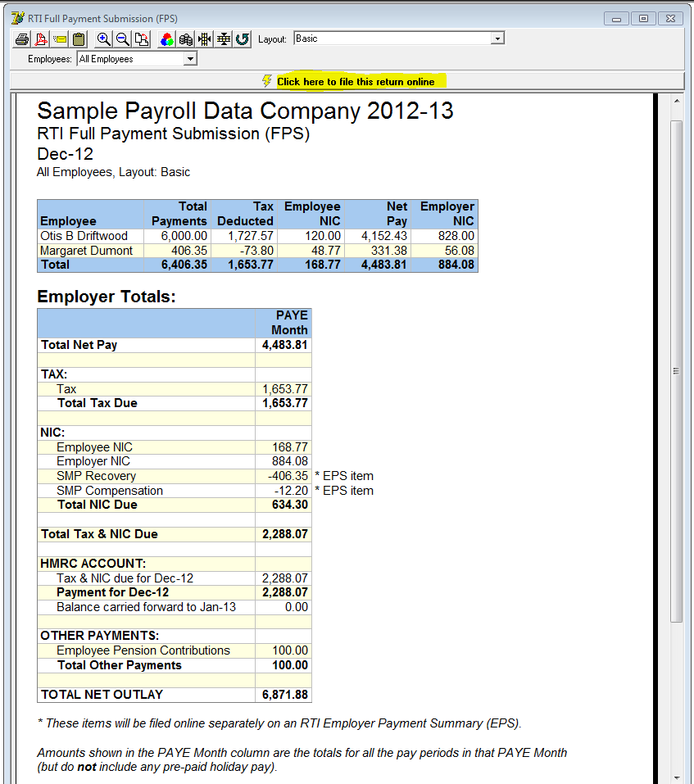Click inside the Layout field showing Basic
This screenshot has height=784, width=694.
[392, 39]
